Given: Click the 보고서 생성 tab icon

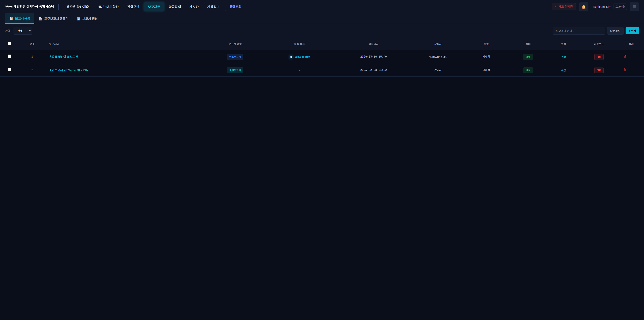Looking at the screenshot, I should tap(78, 19).
